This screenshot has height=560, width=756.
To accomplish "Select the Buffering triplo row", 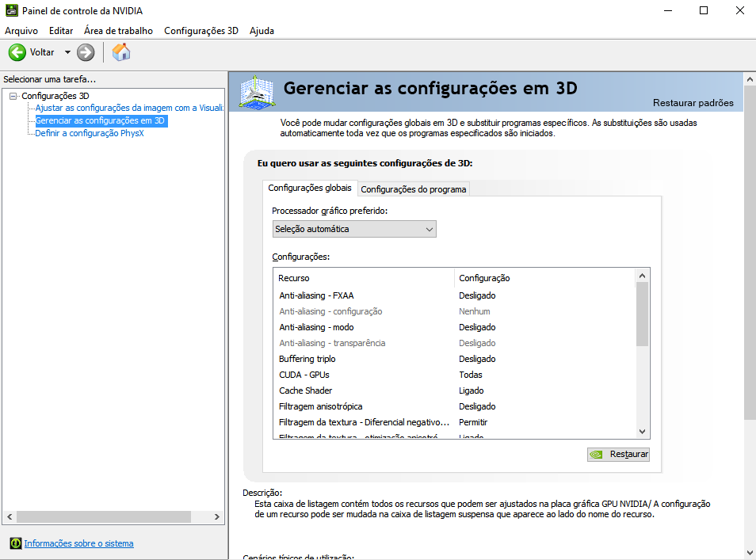I will [x=455, y=359].
